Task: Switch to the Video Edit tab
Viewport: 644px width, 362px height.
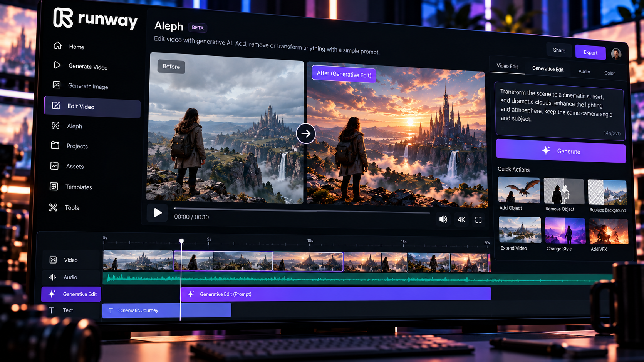Action: 507,66
